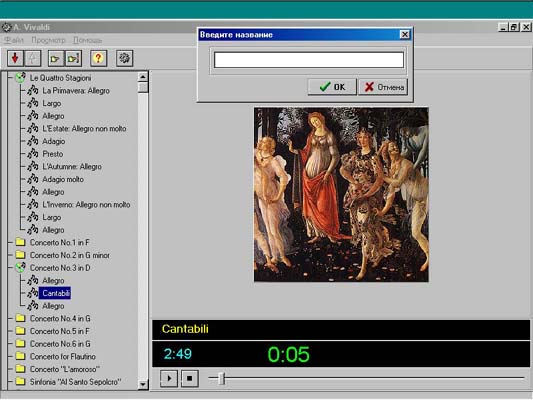Click the music note icon beside Adagio molto
This screenshot has height=400, width=533.
[x=33, y=179]
